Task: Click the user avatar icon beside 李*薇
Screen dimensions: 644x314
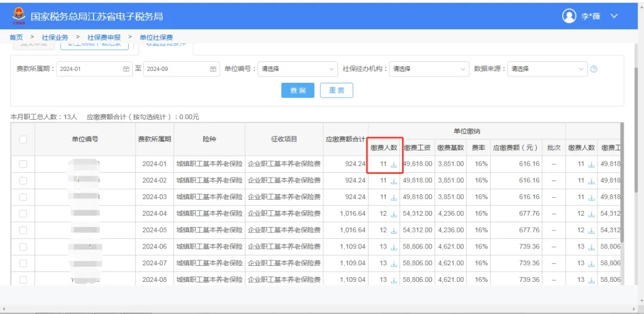Action: [569, 16]
